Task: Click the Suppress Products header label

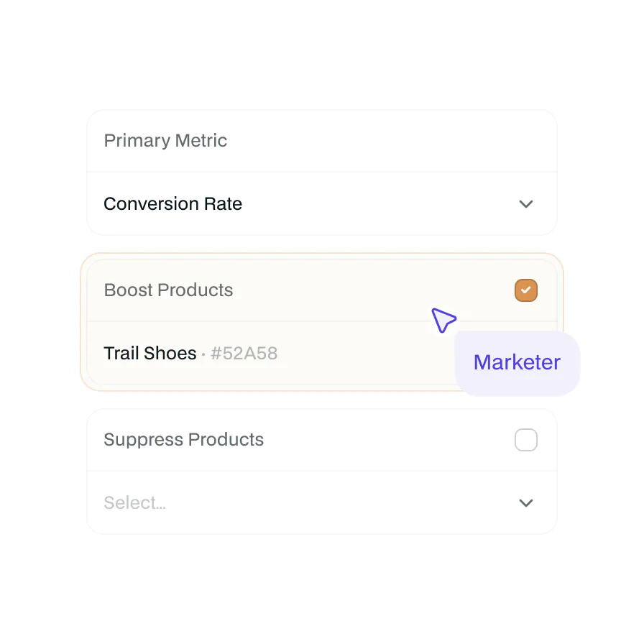Action: pos(183,440)
